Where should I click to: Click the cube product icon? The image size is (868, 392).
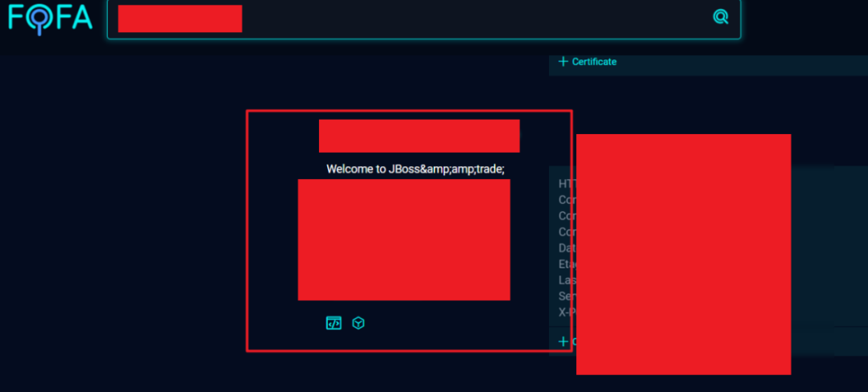click(358, 323)
